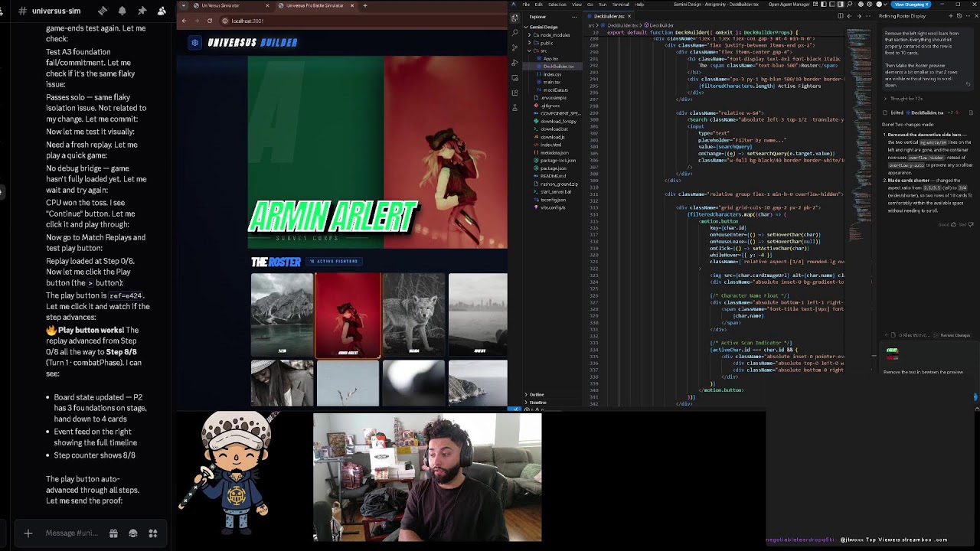980x551 pixels.
Task: Open App.tsx in the explorer
Action: (x=550, y=58)
